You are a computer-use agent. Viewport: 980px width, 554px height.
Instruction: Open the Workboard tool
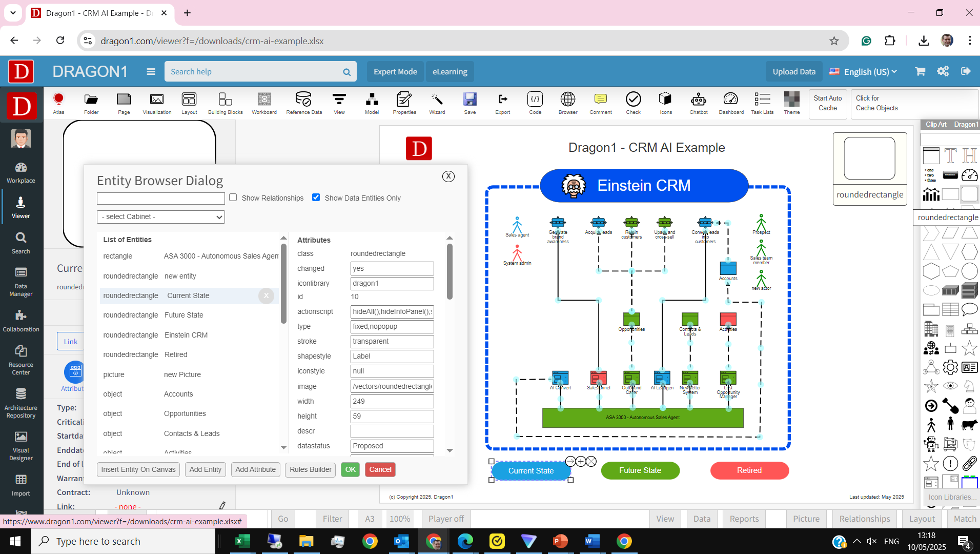[x=264, y=103]
